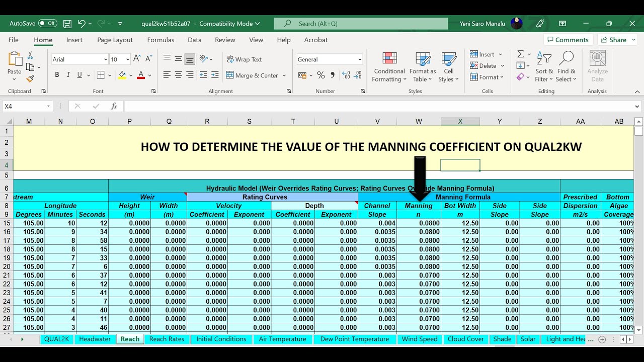Click the Save icon in title bar

click(67, 24)
